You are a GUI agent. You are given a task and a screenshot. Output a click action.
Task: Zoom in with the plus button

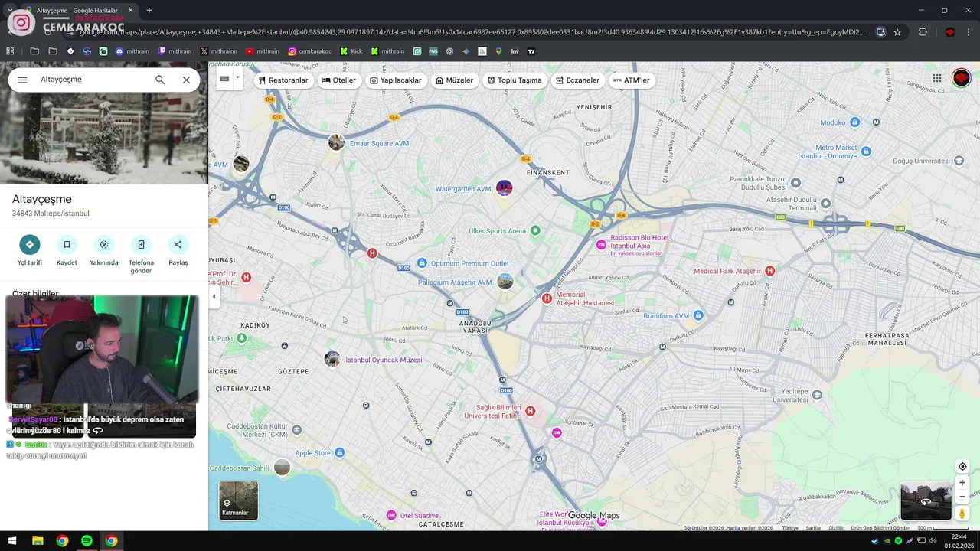(x=962, y=483)
